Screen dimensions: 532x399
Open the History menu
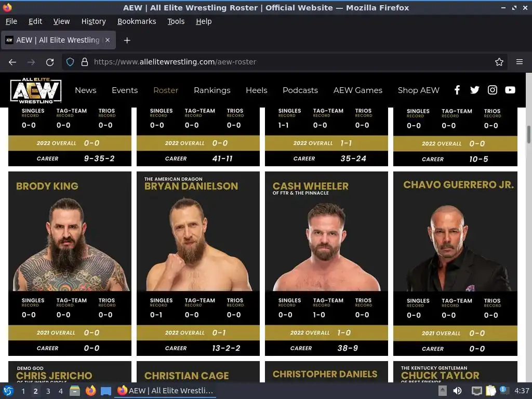point(94,21)
